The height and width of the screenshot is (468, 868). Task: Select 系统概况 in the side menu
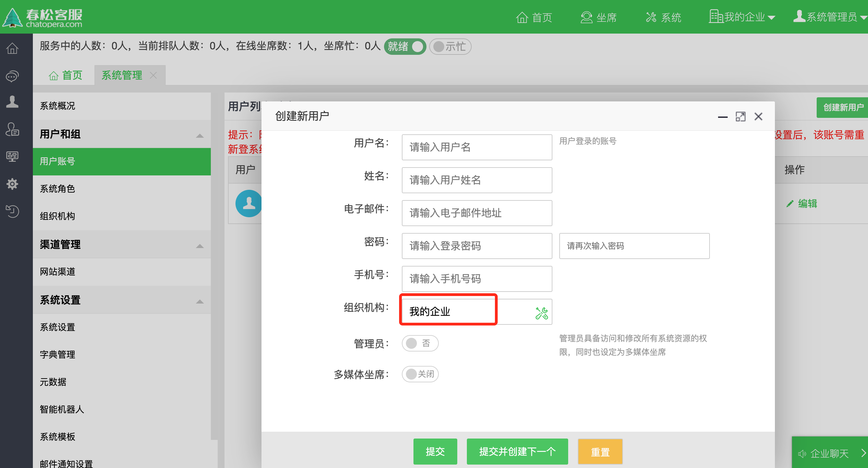[x=122, y=106]
